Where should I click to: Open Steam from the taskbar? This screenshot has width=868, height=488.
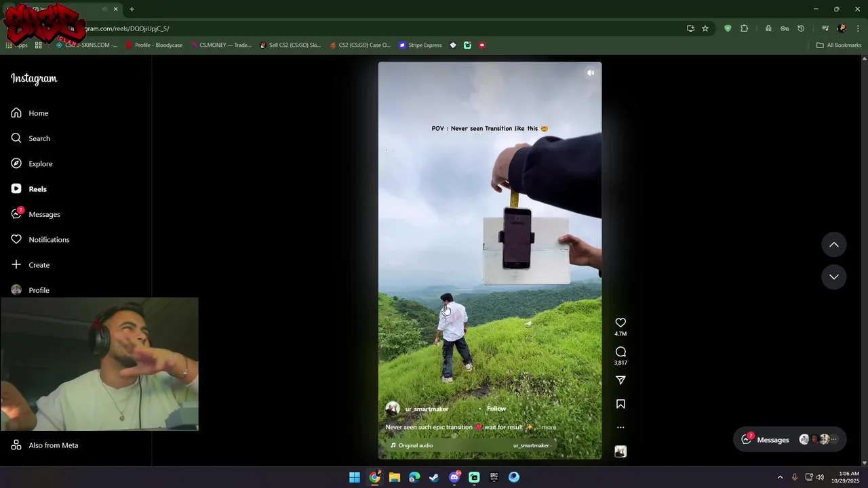click(x=434, y=477)
